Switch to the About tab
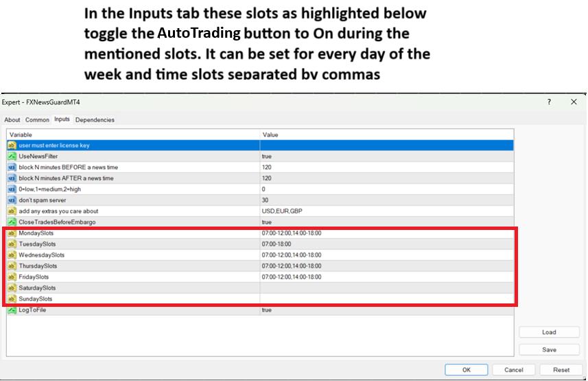The height and width of the screenshot is (381, 588). 12,119
